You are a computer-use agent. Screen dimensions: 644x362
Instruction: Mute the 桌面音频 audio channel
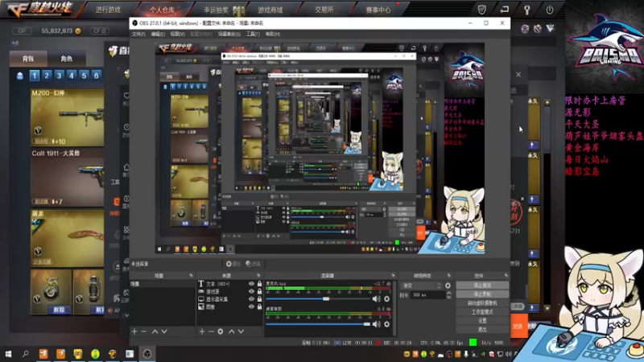(x=376, y=324)
